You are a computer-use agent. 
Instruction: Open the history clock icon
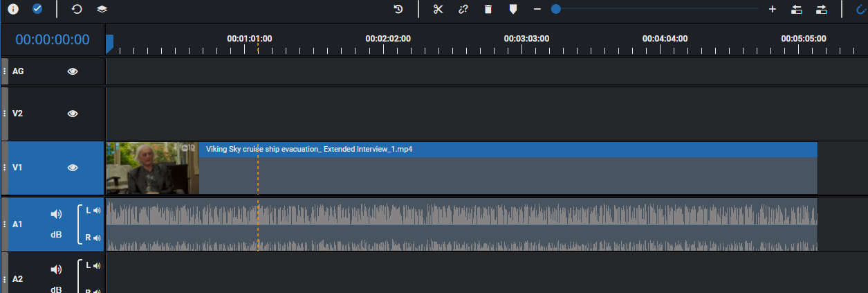click(x=398, y=9)
